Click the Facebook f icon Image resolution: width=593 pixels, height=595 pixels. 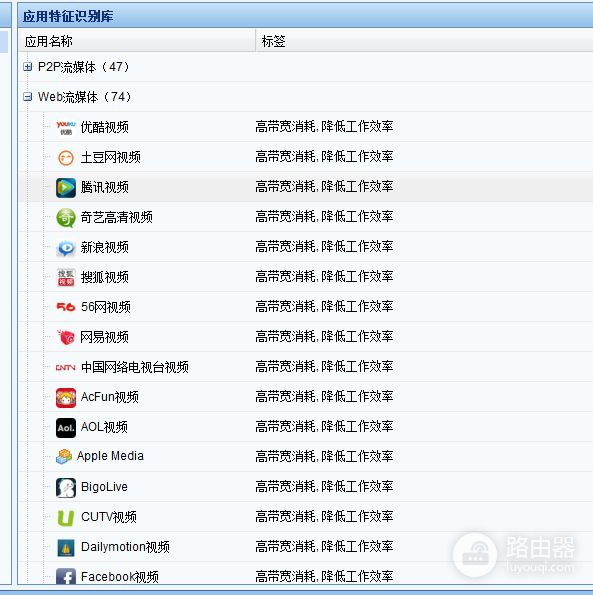pos(66,576)
